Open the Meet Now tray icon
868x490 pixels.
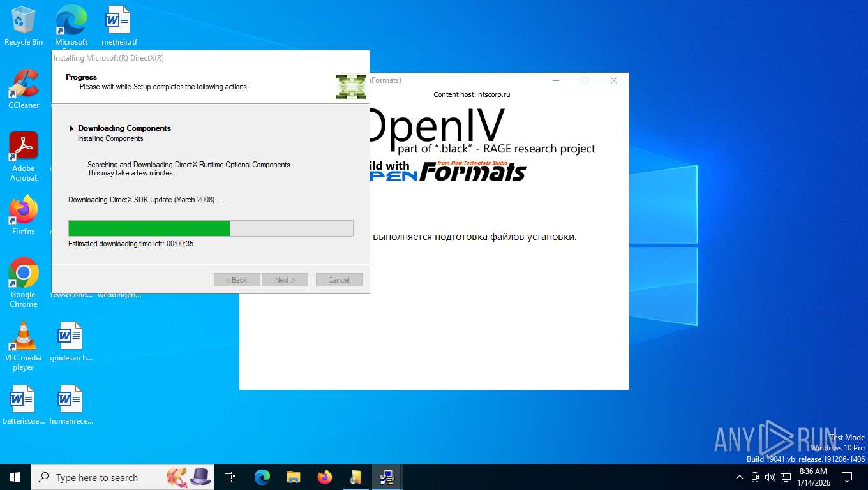pyautogui.click(x=755, y=477)
